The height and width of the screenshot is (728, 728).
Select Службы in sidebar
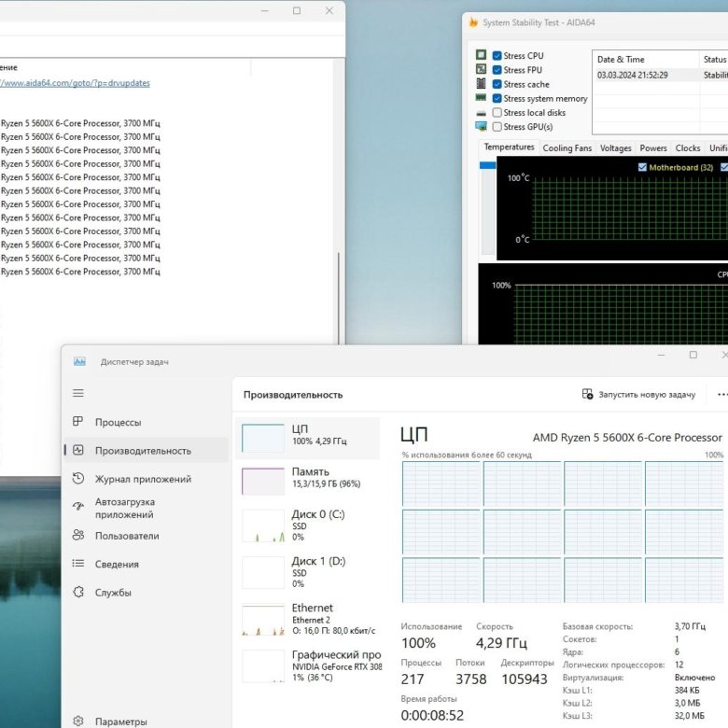click(146, 592)
